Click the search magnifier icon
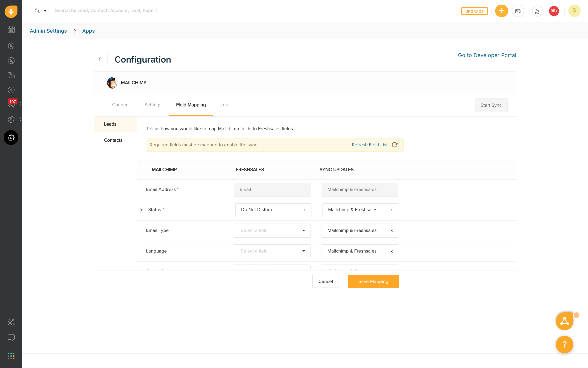The height and width of the screenshot is (368, 588). (x=37, y=11)
